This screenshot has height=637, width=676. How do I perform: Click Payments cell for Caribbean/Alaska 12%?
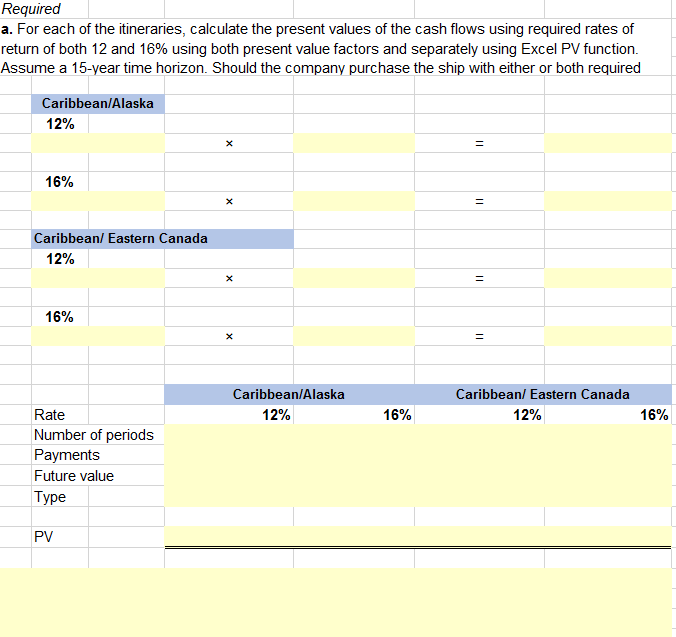[229, 455]
